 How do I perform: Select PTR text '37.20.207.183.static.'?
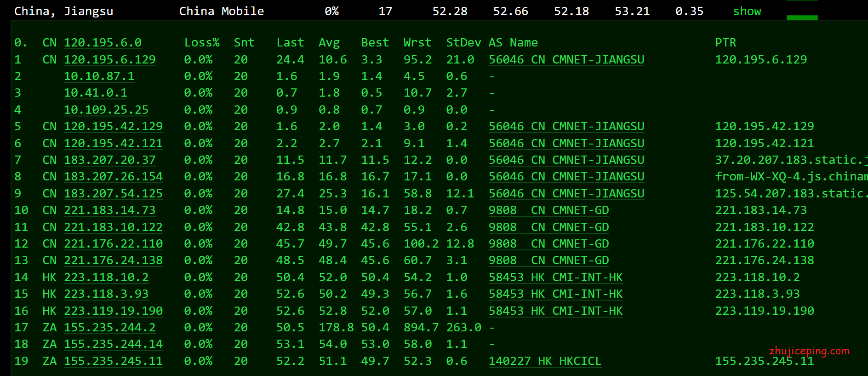click(x=791, y=160)
